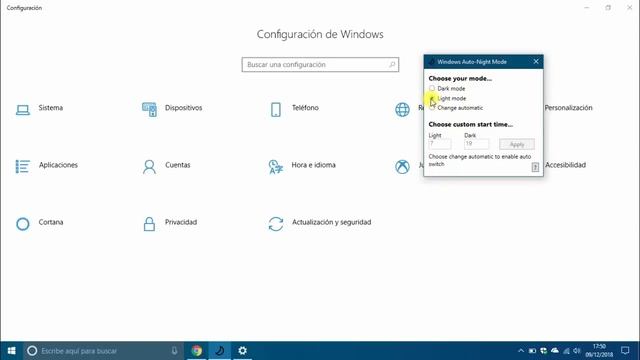Screen dimensions: 640x360
Task: Click the Choose custom start time heading
Action: coord(471,124)
